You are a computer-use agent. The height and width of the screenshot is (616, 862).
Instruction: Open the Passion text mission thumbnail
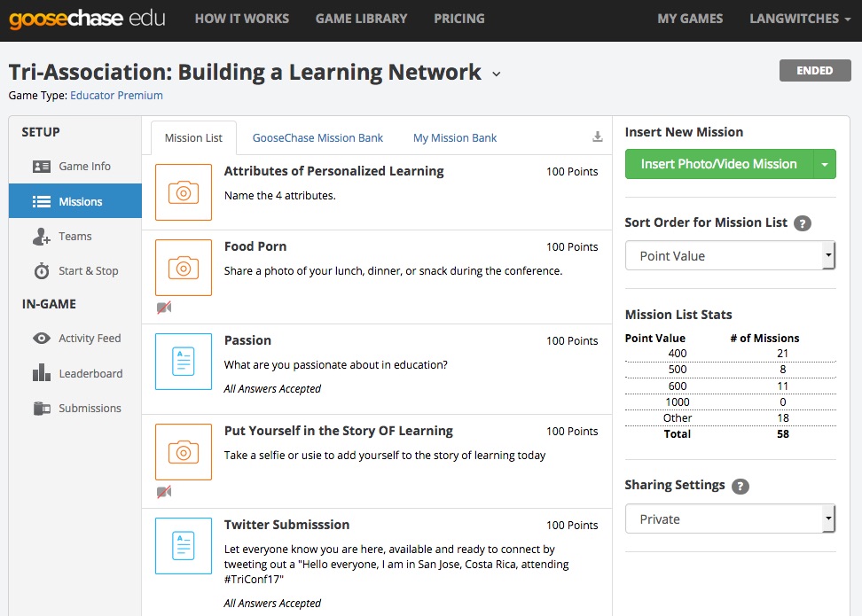pos(184,362)
